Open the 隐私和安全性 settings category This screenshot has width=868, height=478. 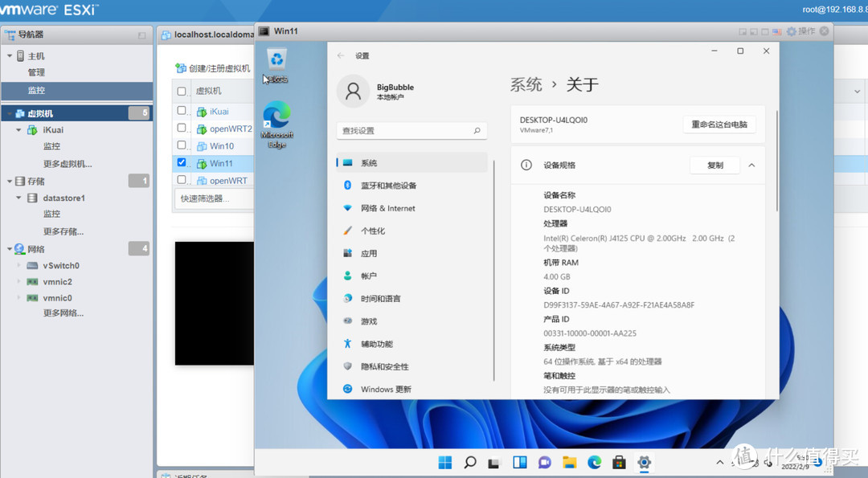click(411, 366)
